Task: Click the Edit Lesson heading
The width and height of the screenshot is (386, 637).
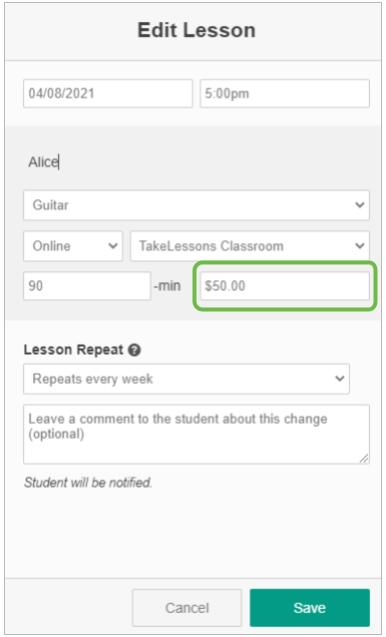Action: pyautogui.click(x=196, y=30)
